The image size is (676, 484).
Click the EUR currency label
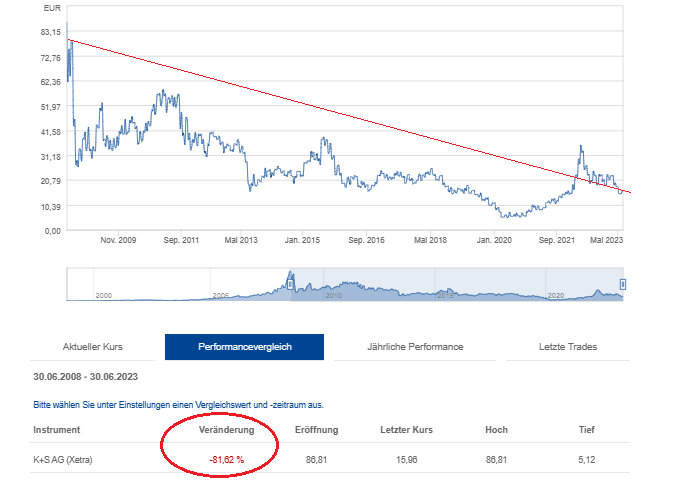(x=52, y=8)
